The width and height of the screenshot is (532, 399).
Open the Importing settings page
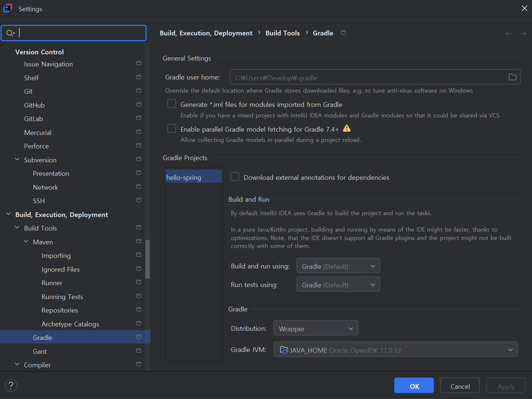pyautogui.click(x=56, y=256)
